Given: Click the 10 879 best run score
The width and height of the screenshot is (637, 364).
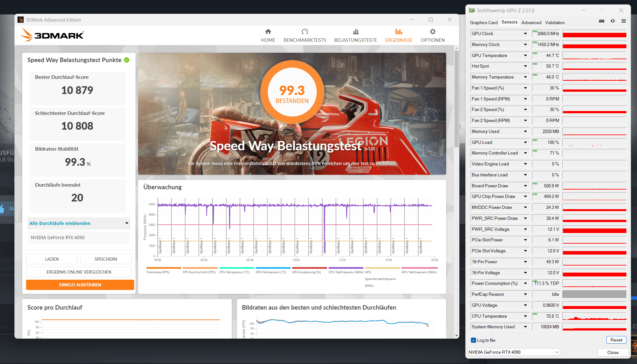Looking at the screenshot, I should pos(77,90).
